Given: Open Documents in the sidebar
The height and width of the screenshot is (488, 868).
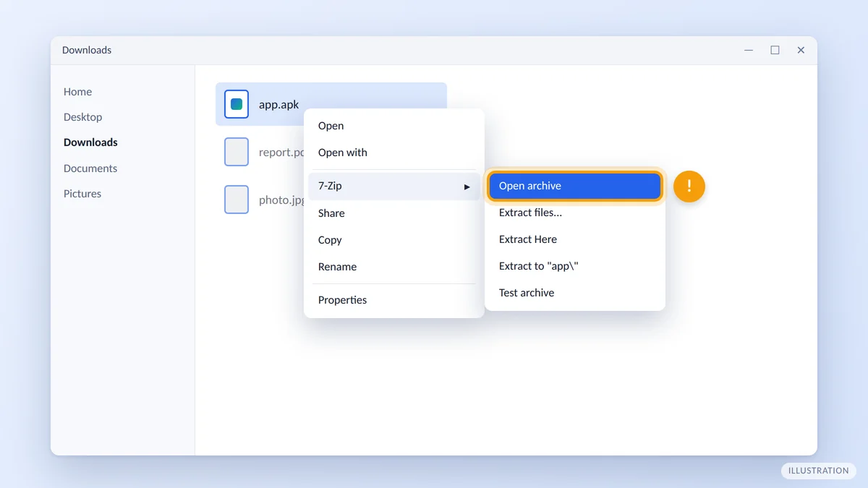Looking at the screenshot, I should pos(90,168).
